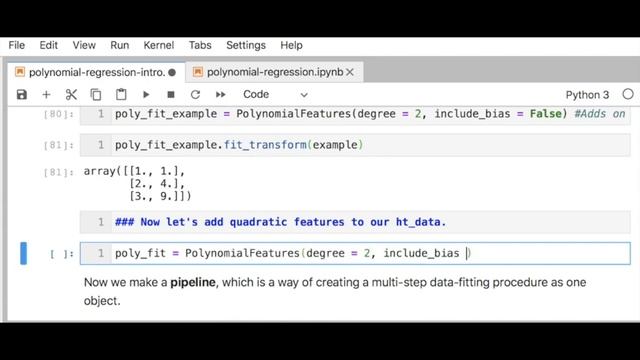Click the [81]: output prompt beside array

click(59, 172)
